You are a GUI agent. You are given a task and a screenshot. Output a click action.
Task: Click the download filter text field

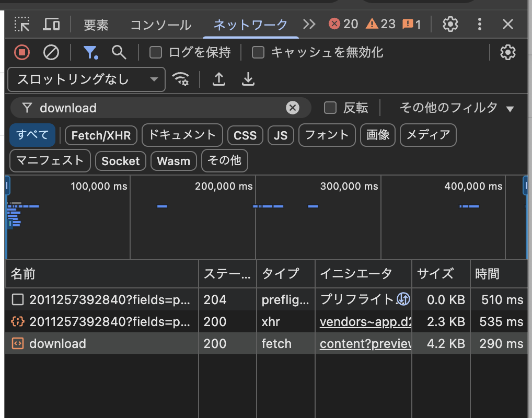point(157,108)
